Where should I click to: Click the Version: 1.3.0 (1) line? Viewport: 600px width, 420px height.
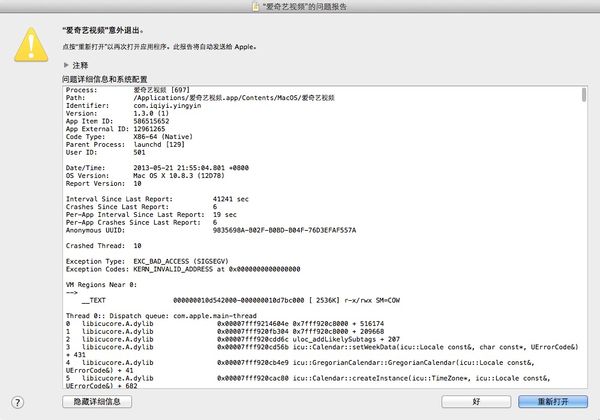pyautogui.click(x=117, y=113)
